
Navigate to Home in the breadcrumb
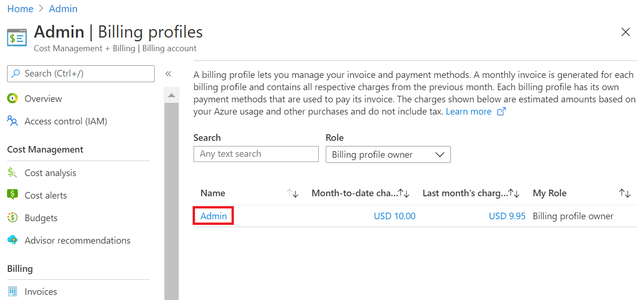pos(20,8)
